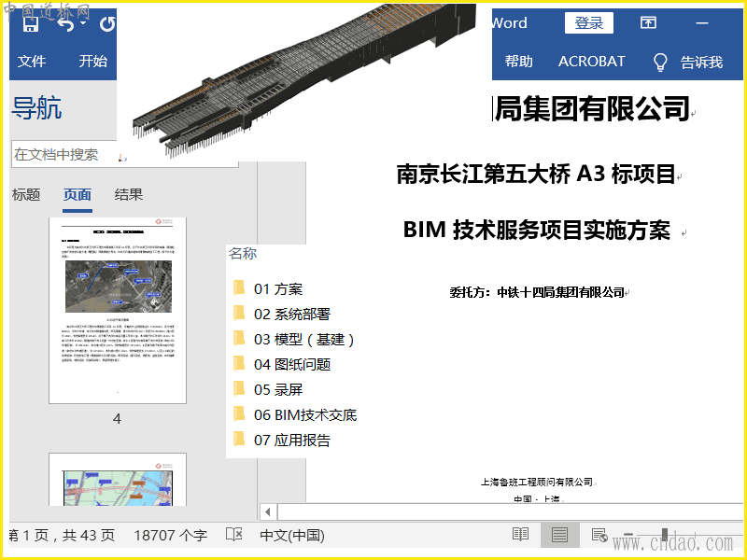Switch to the 开始 ribbon tab

[x=92, y=61]
